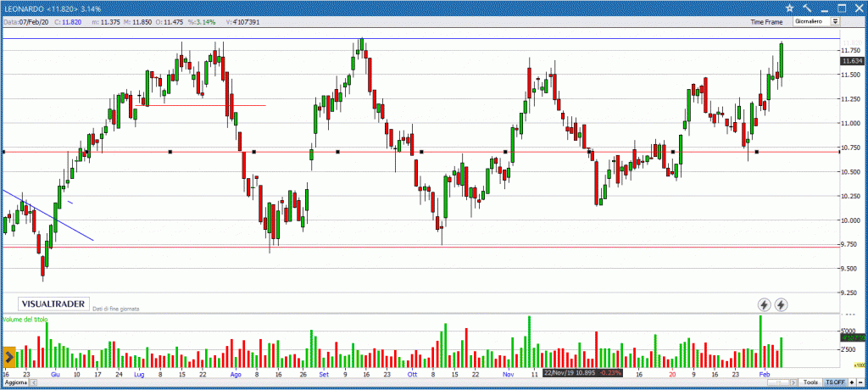Image resolution: width=868 pixels, height=390 pixels.
Task: Click the Aggiorna button
Action: (x=15, y=383)
